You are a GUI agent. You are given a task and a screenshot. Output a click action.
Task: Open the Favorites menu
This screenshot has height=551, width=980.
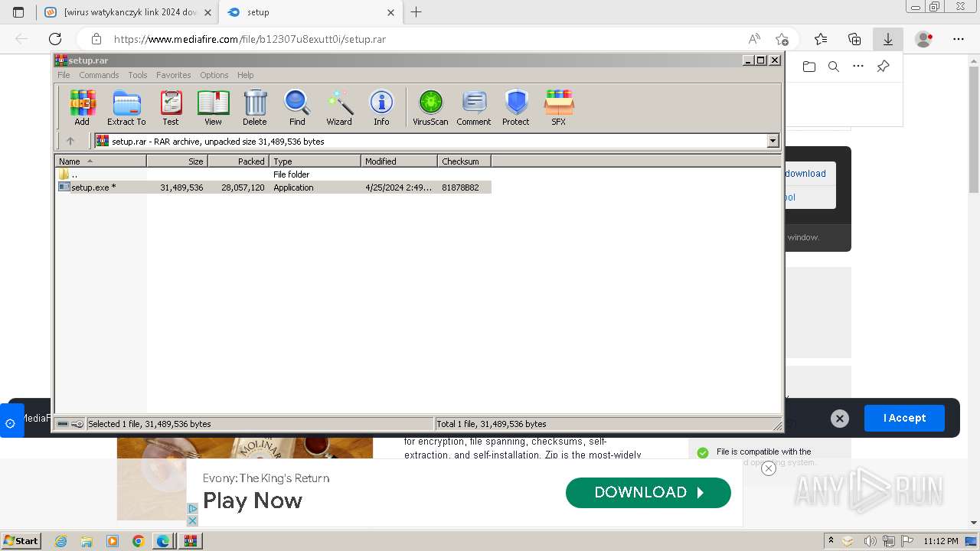[174, 75]
